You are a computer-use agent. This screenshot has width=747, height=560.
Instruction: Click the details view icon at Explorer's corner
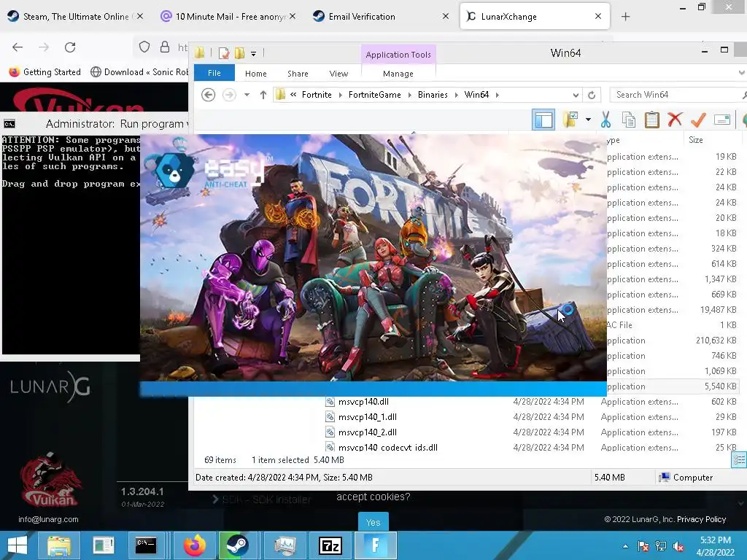point(739,459)
